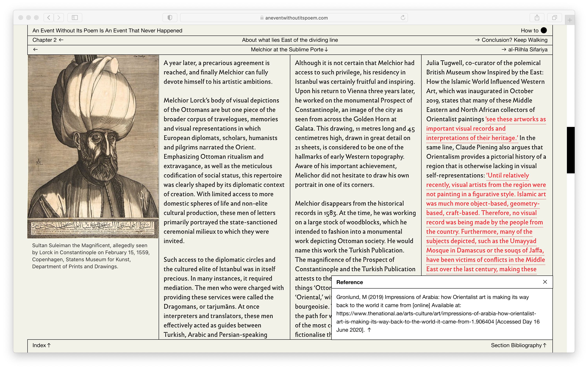This screenshot has width=588, height=369.
Task: Open the privacy shield report icon
Action: point(170,18)
